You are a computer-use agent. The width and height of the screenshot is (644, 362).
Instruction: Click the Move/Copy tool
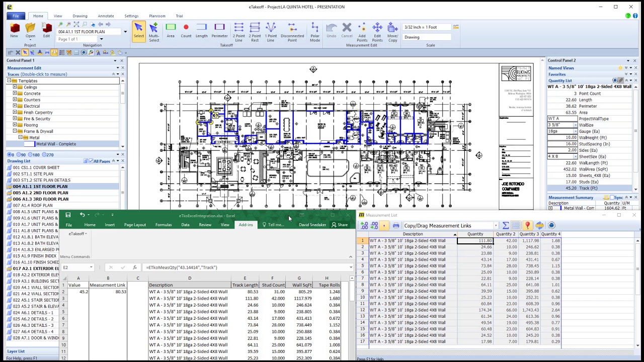pyautogui.click(x=392, y=32)
